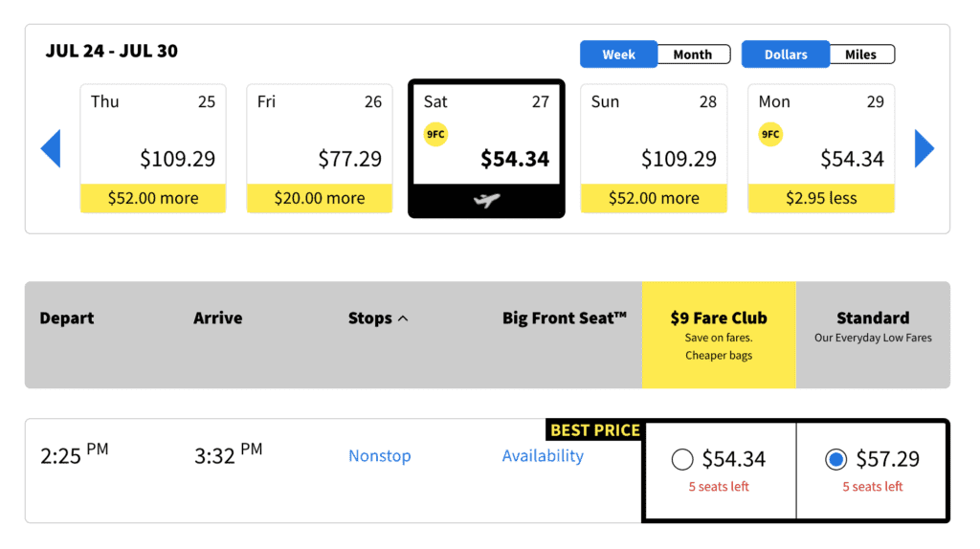This screenshot has width=980, height=549.
Task: Select Sunday 28 fare at $109.29
Action: click(x=654, y=148)
